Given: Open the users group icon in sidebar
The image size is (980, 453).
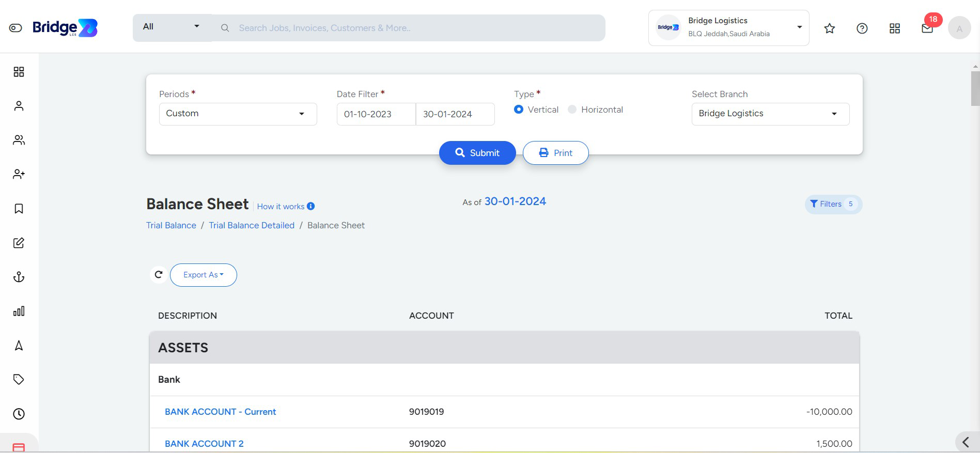Looking at the screenshot, I should [19, 140].
